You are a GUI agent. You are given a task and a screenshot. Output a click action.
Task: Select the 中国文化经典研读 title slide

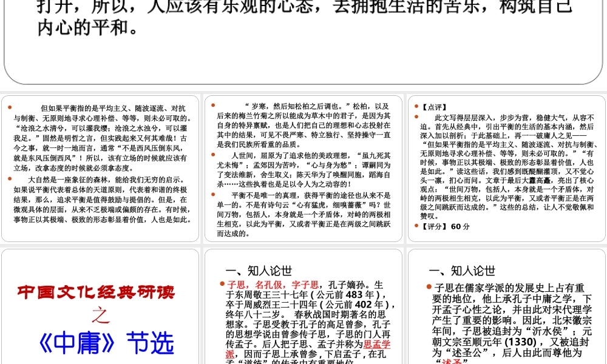tap(100, 306)
